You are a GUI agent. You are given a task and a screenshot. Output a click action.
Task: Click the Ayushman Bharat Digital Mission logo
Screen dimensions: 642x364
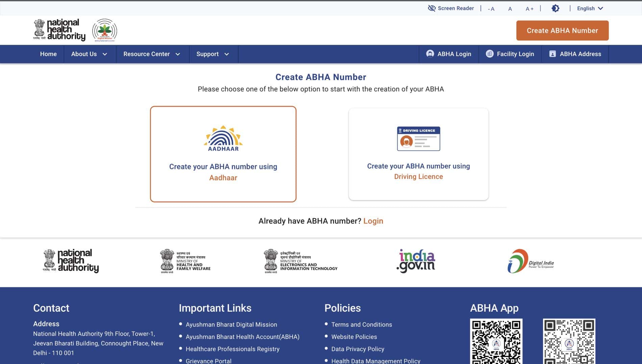click(x=105, y=30)
